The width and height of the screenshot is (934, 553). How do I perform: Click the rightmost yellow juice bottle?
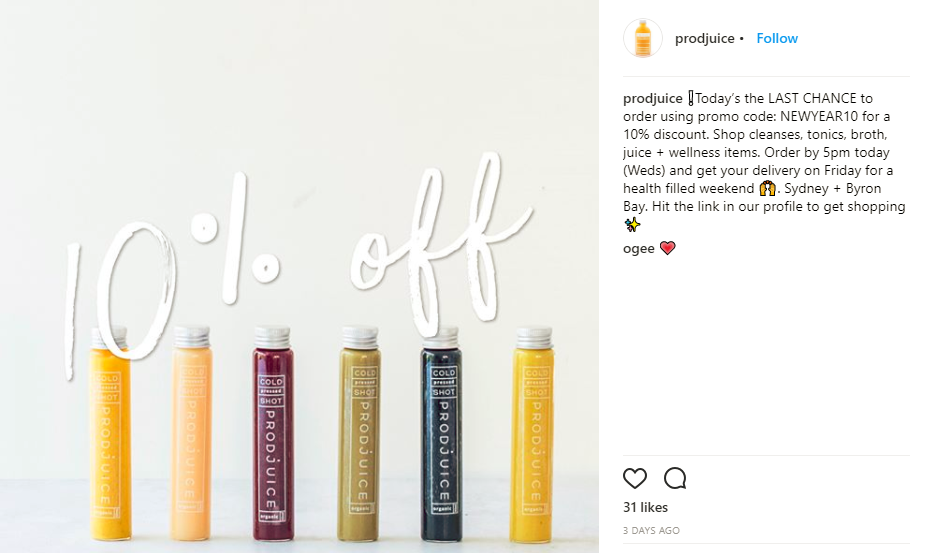(533, 435)
